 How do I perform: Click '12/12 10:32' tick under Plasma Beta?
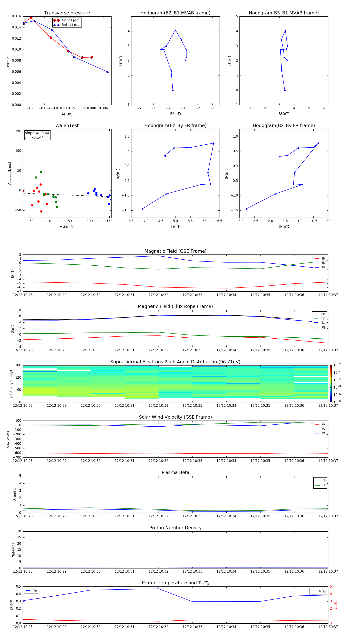[x=158, y=516]
